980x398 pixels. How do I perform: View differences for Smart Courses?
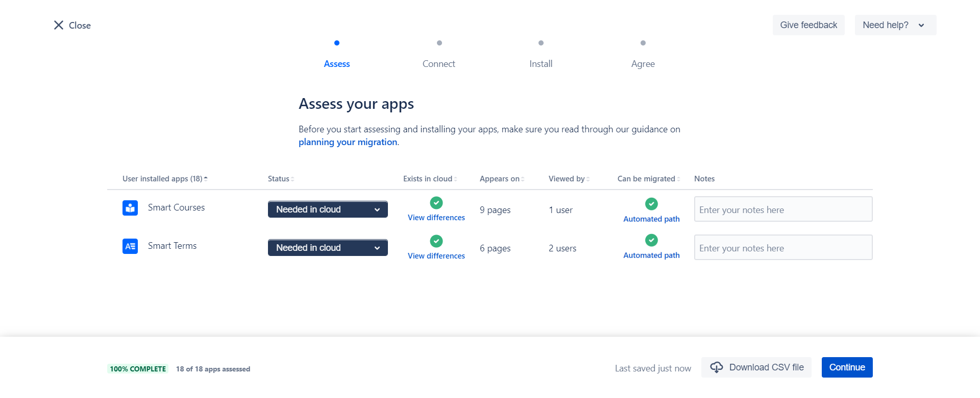pyautogui.click(x=436, y=218)
